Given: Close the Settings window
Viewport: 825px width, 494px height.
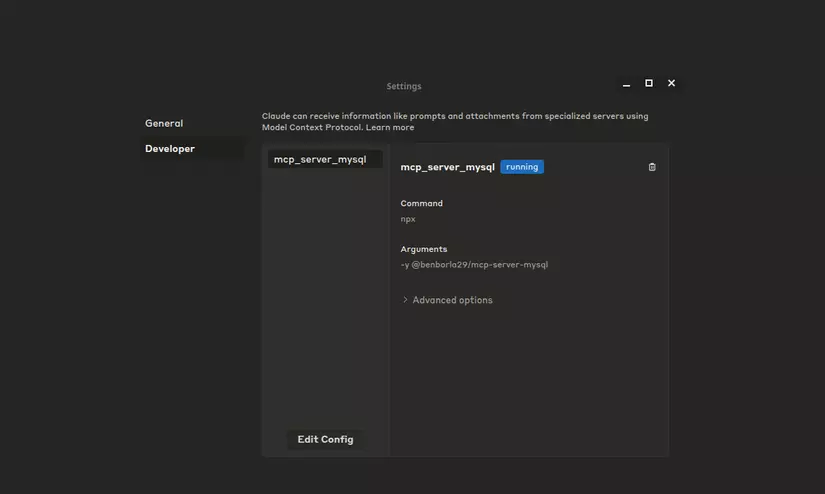Looking at the screenshot, I should tap(671, 83).
